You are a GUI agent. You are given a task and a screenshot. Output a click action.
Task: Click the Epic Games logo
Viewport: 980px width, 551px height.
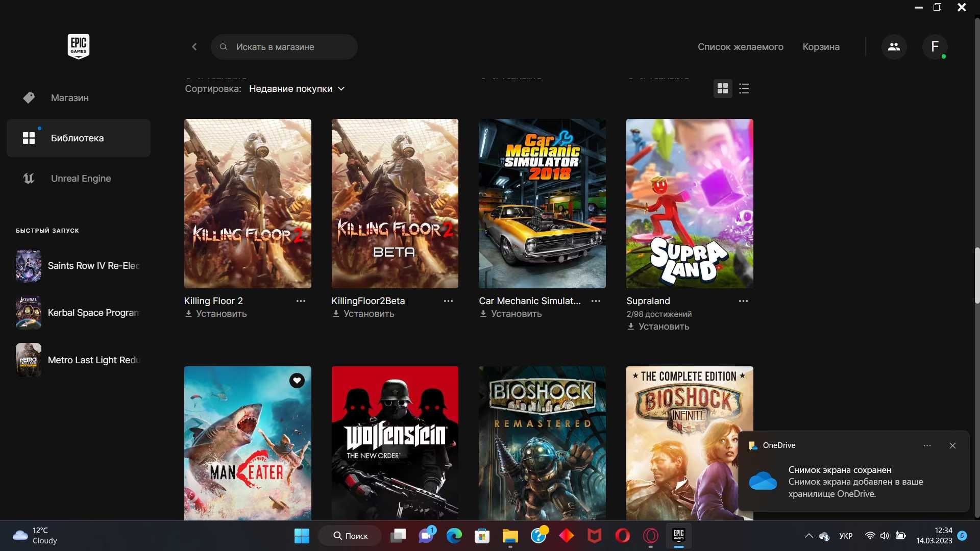click(79, 46)
